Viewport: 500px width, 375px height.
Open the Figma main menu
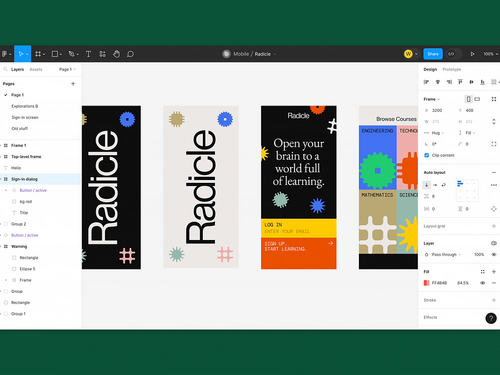(5, 54)
